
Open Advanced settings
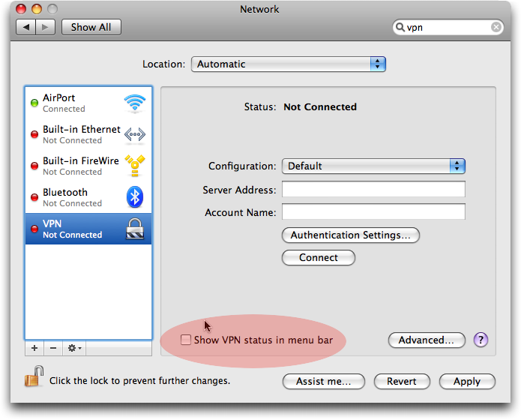coord(427,340)
